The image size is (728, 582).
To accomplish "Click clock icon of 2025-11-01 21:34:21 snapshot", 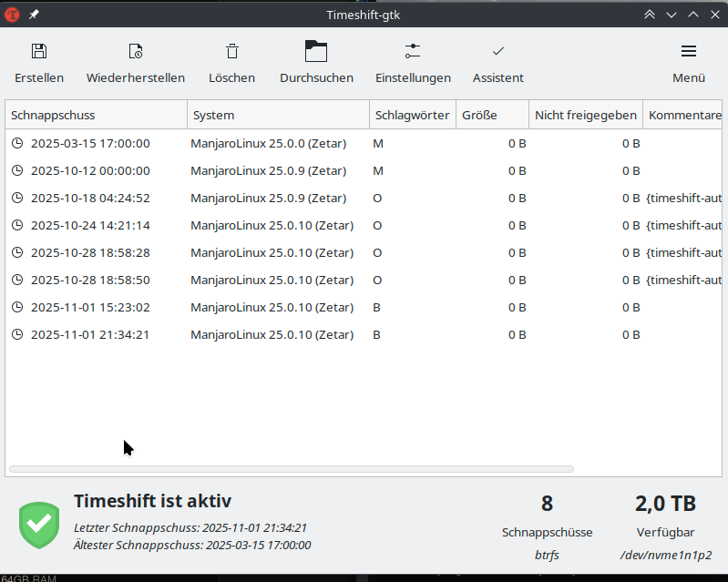I will [x=17, y=334].
